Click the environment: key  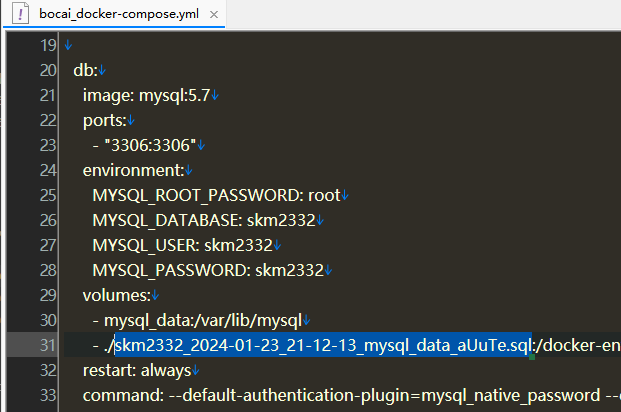pyautogui.click(x=133, y=170)
